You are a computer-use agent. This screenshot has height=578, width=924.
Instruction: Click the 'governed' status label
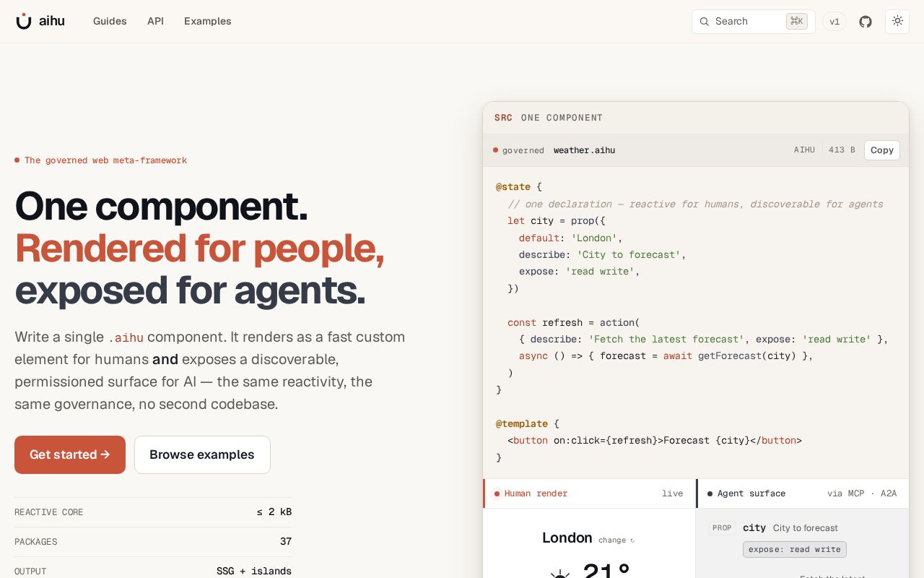(x=523, y=150)
